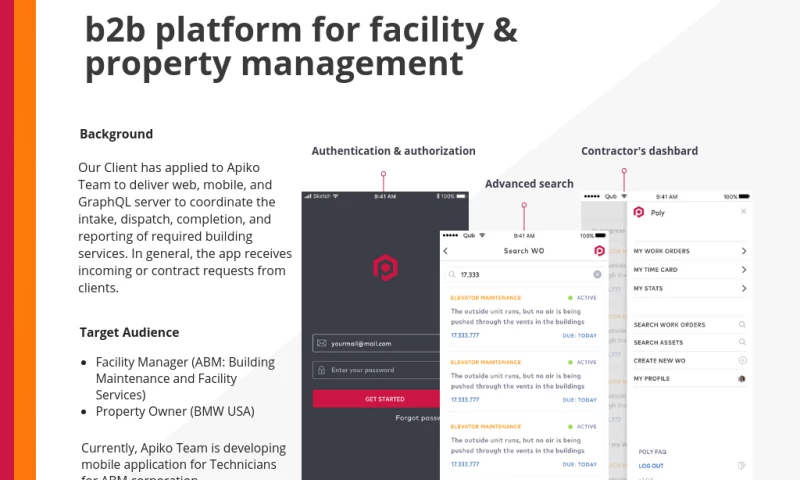The image size is (800, 480).
Task: Click the magnifier icon in 17.333 search box
Action: click(x=452, y=274)
